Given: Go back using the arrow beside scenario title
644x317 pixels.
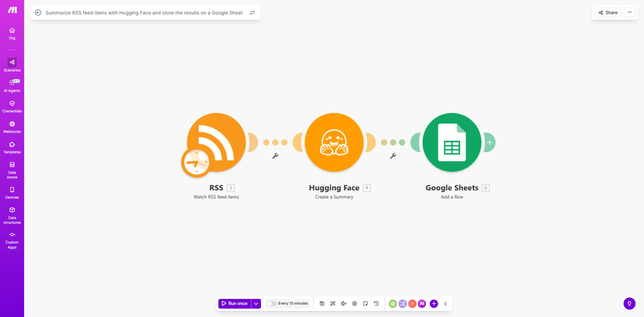Looking at the screenshot, I should coord(38,12).
